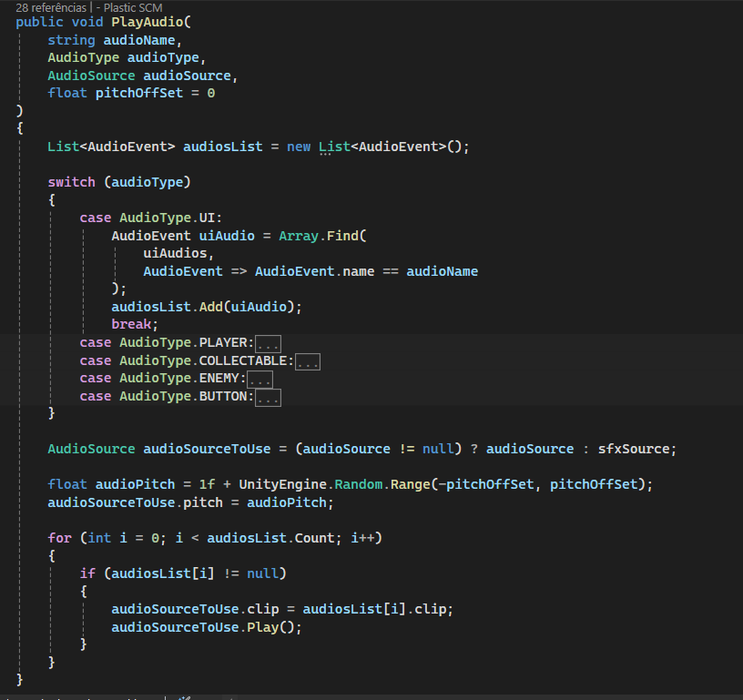The height and width of the screenshot is (700, 743).
Task: Expand the collapsed AudioType.ENEMY case block
Action: click(x=260, y=379)
